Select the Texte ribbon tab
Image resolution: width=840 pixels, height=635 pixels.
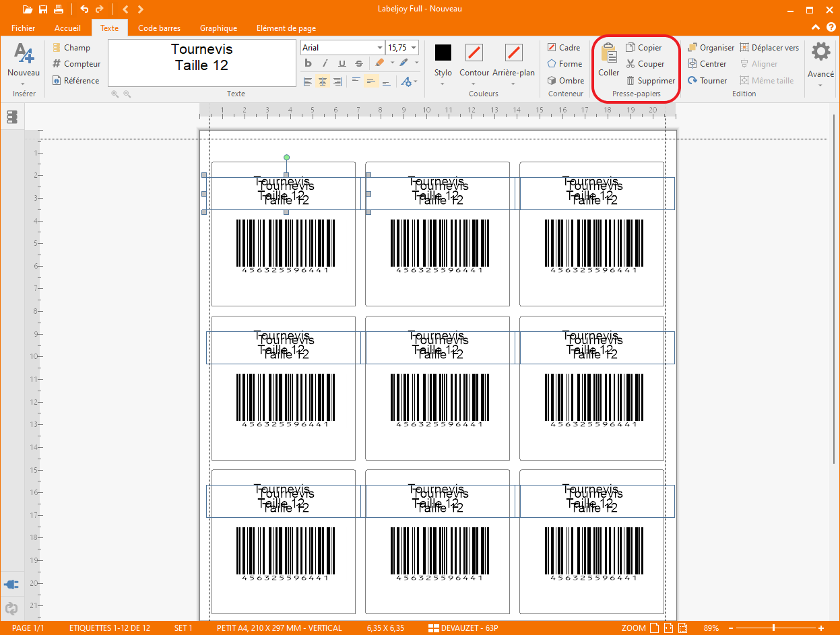click(x=109, y=28)
